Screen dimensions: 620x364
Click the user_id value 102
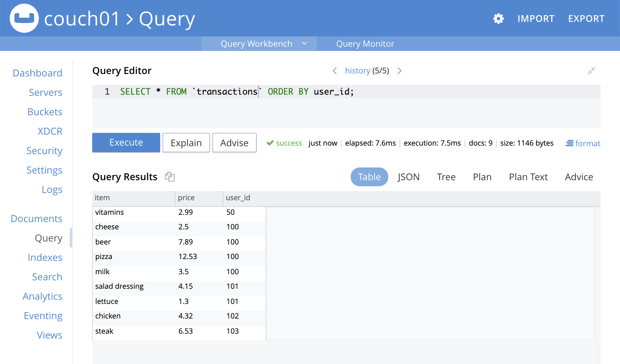[x=233, y=316]
